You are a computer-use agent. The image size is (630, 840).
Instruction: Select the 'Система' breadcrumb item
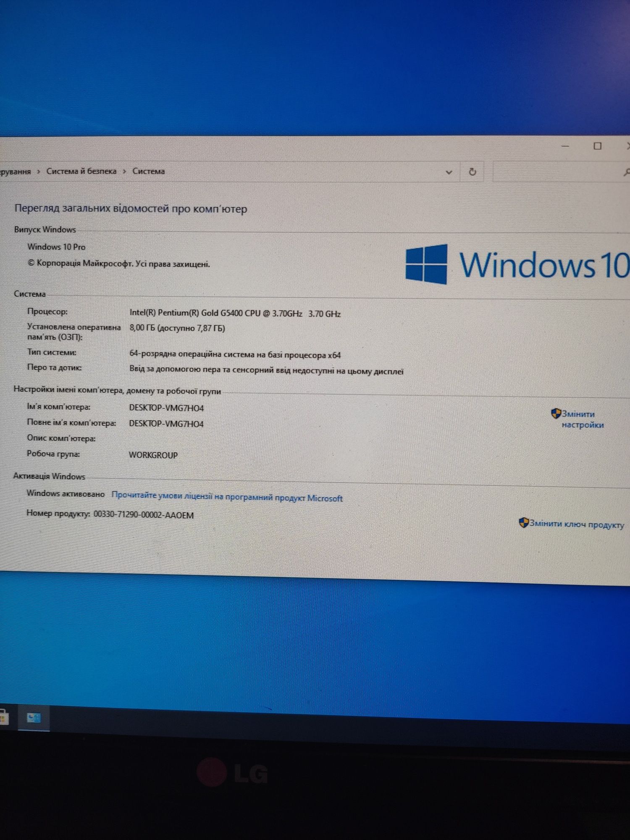(x=149, y=171)
